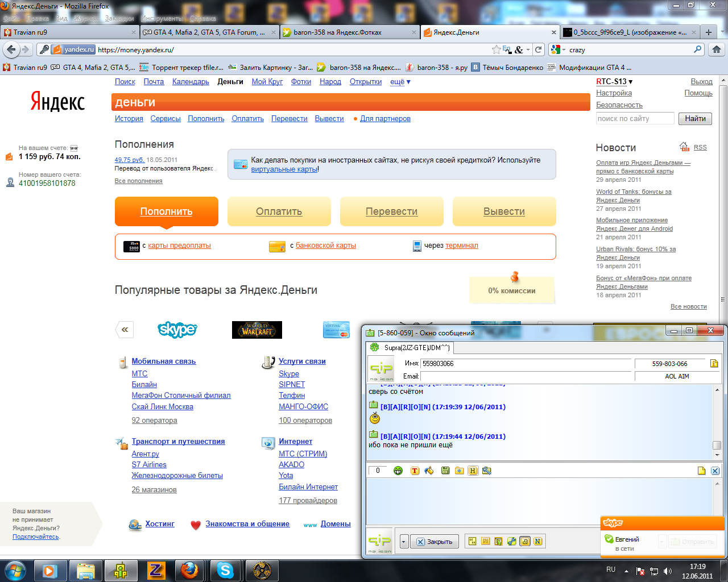Click Firefox back navigation arrow
This screenshot has height=582, width=728.
tap(11, 49)
